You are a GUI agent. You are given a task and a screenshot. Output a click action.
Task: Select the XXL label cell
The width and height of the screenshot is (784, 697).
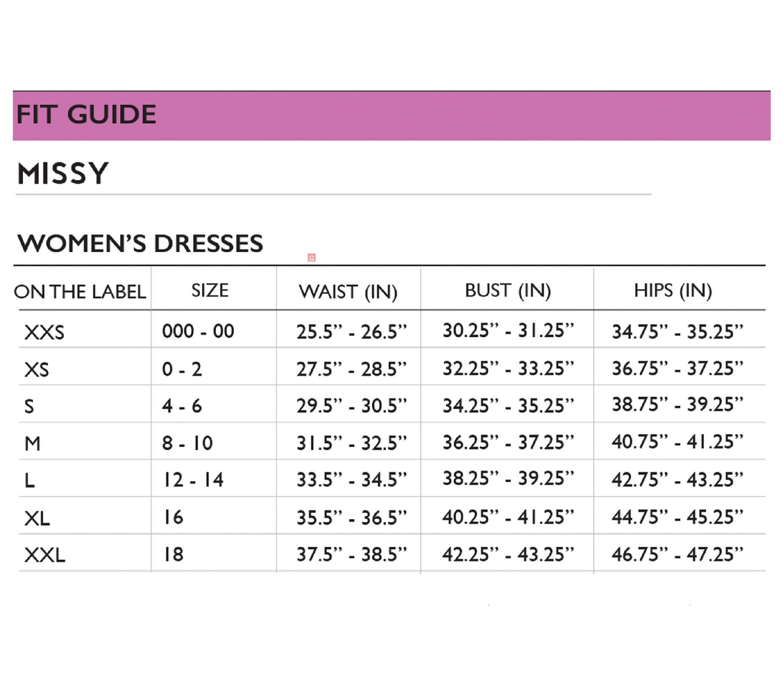click(x=44, y=555)
